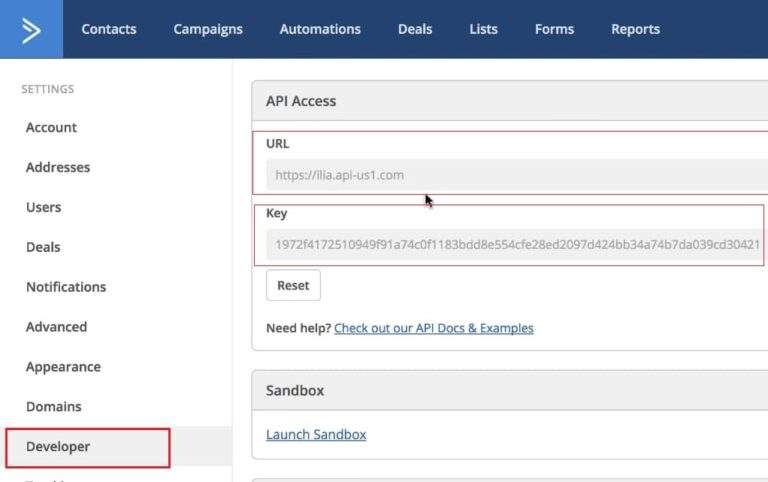Open the Lists section
This screenshot has height=482, width=768.
click(x=483, y=29)
